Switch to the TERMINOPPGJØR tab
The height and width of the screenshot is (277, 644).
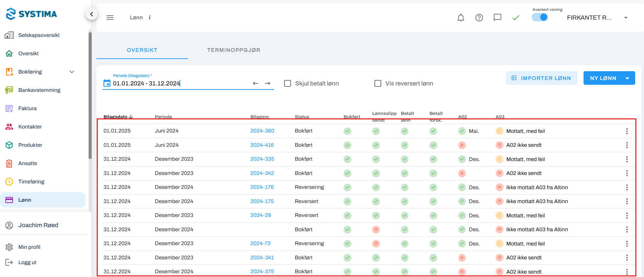coord(234,50)
